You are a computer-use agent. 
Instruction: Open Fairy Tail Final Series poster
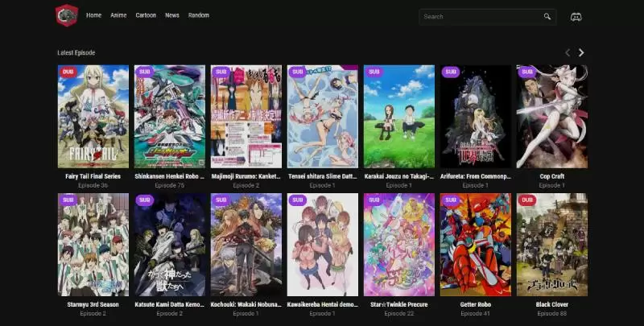tap(93, 117)
